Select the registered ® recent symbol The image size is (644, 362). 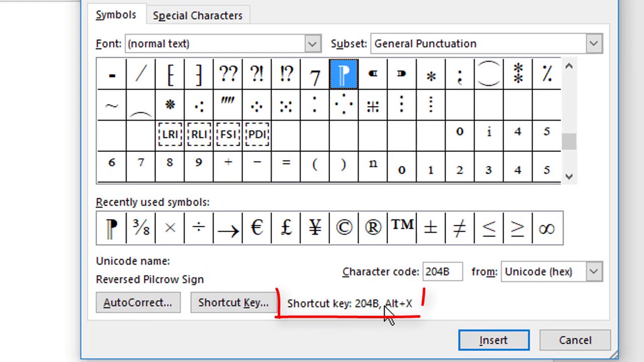coord(373,228)
